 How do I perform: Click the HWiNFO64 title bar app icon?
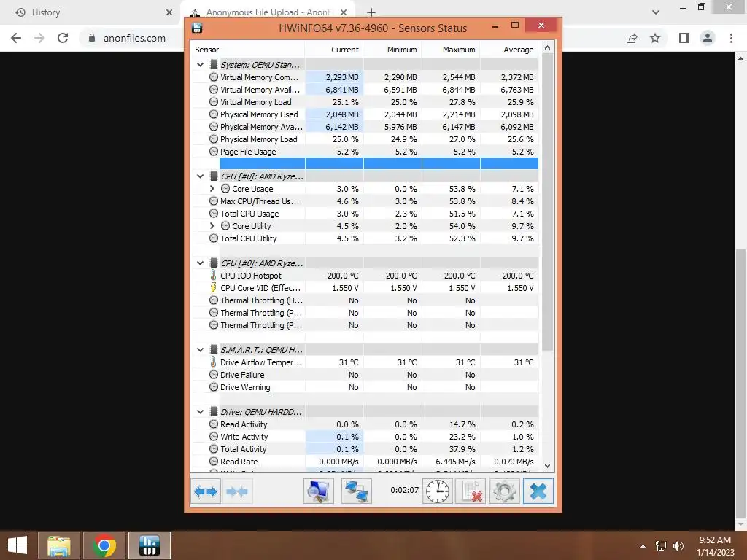tap(197, 28)
